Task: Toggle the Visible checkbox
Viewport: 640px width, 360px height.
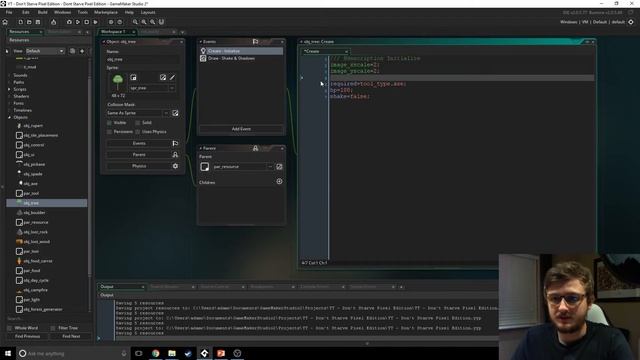Action: pos(109,122)
